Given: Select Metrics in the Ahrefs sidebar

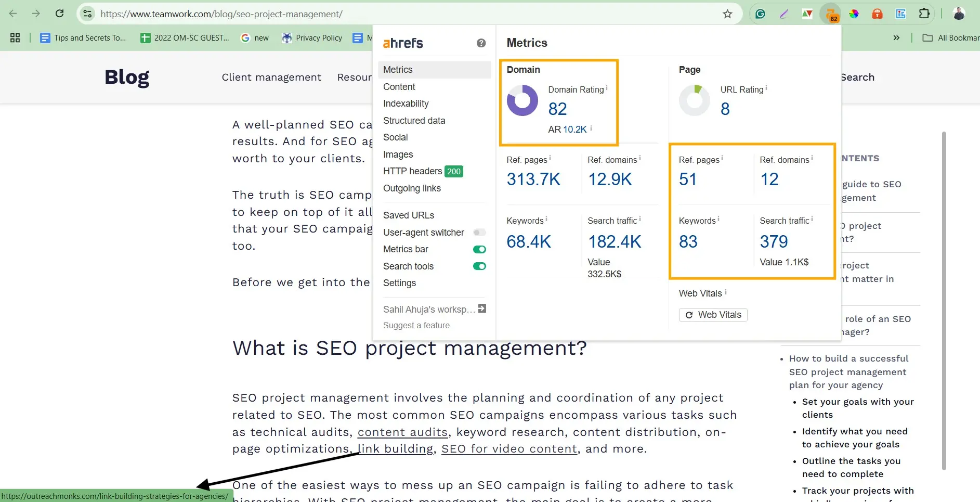Looking at the screenshot, I should click(398, 69).
